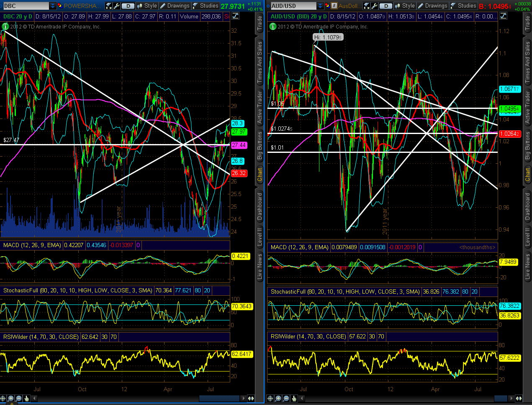Open the Drawings menu on DBC chart
The height and width of the screenshot is (405, 532).
pos(175,6)
